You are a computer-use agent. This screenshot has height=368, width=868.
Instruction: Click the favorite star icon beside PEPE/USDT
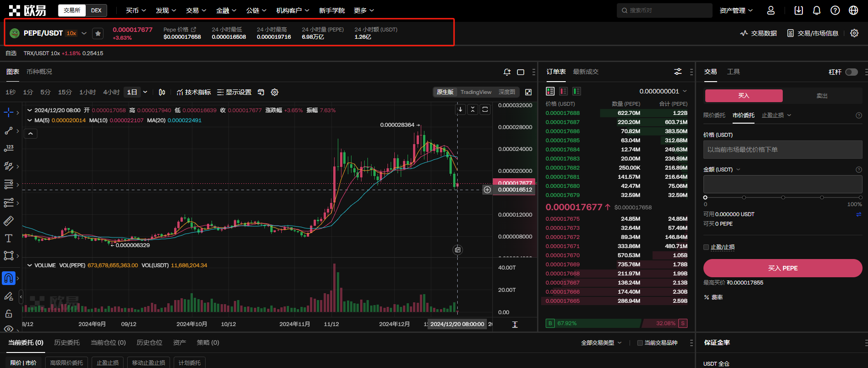tap(98, 33)
